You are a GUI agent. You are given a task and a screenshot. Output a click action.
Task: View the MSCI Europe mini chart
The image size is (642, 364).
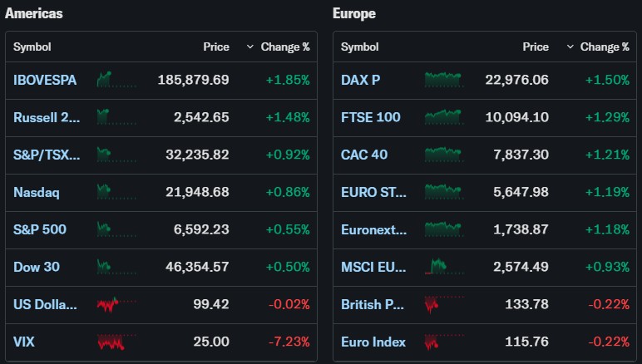pos(444,267)
